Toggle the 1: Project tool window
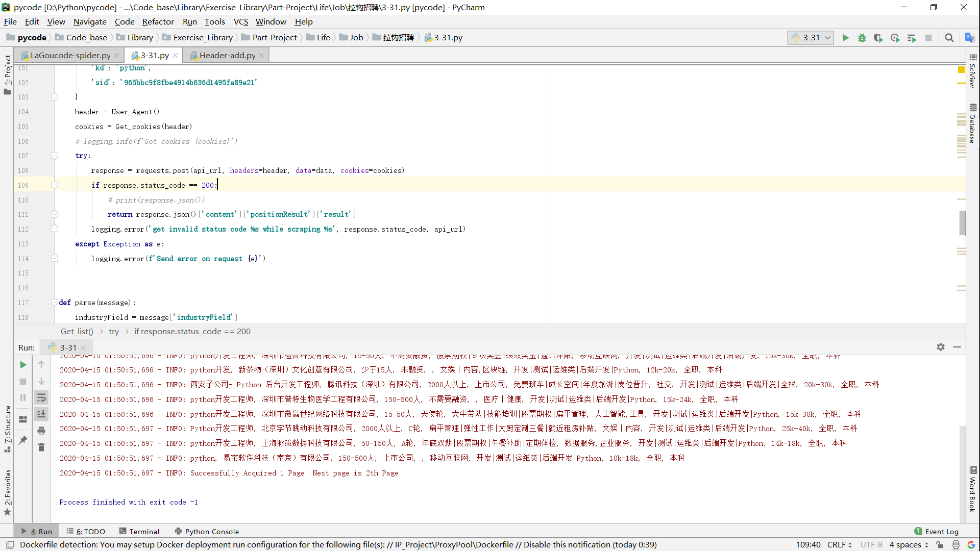Viewport: 980px width, 551px height. click(7, 74)
